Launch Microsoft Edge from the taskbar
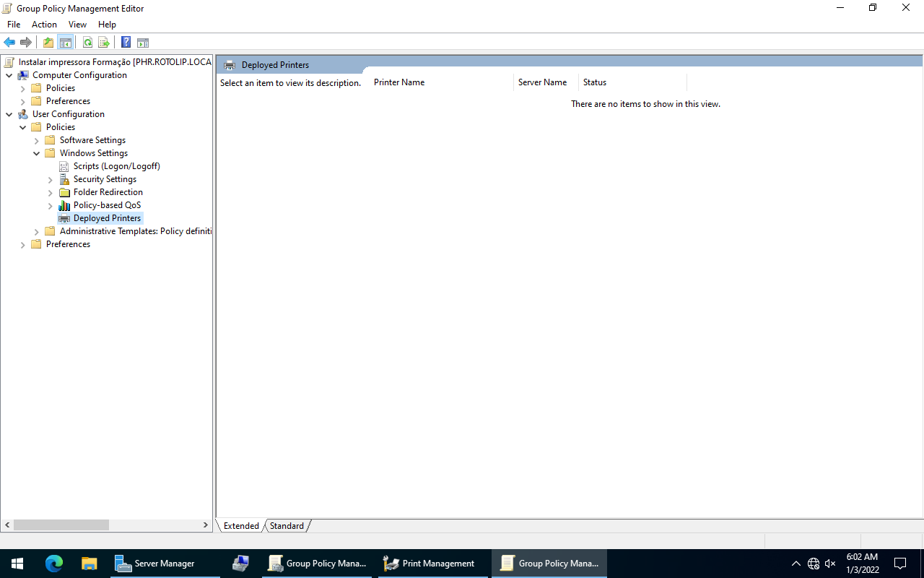 [54, 564]
